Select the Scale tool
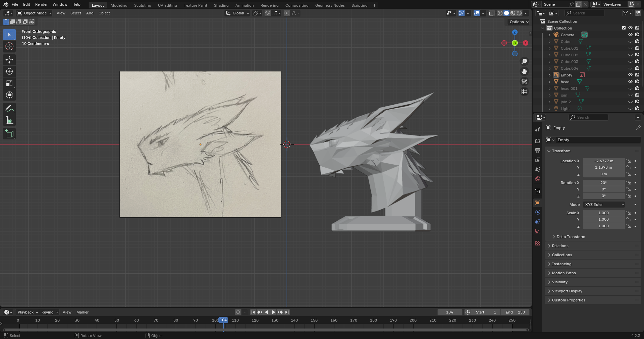The height and width of the screenshot is (339, 644). point(9,83)
